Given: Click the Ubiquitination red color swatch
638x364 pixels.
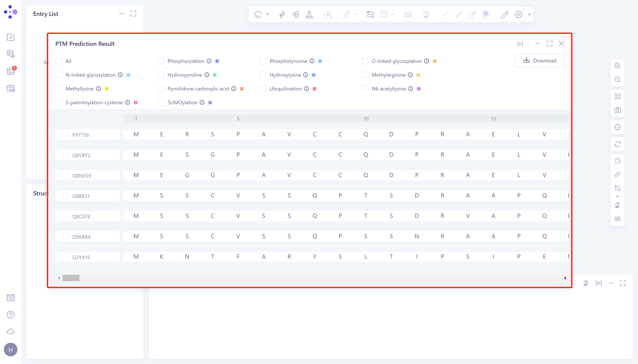Looking at the screenshot, I should [315, 89].
